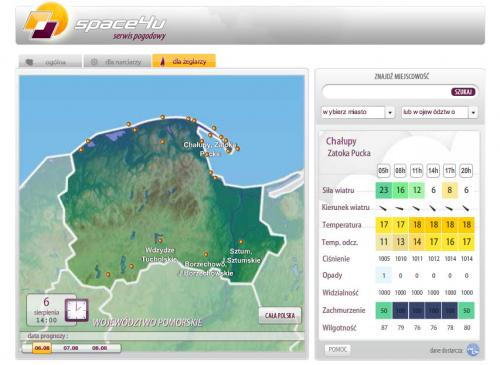Screen dimensions: 500x365
Task: Select the 14h hour column
Action: (x=433, y=171)
